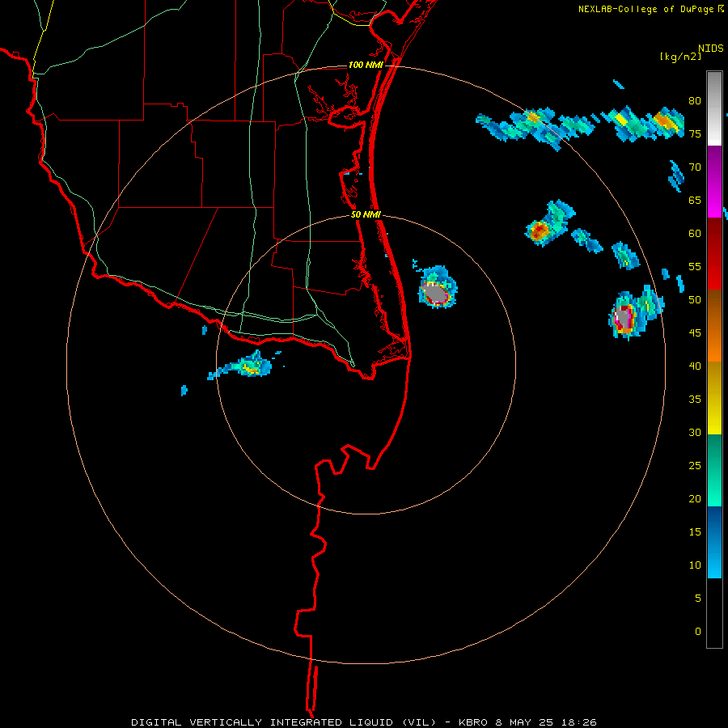728x728 pixels.
Task: Click the NEXLAB-College of DuPage credit text
Action: tap(646, 9)
